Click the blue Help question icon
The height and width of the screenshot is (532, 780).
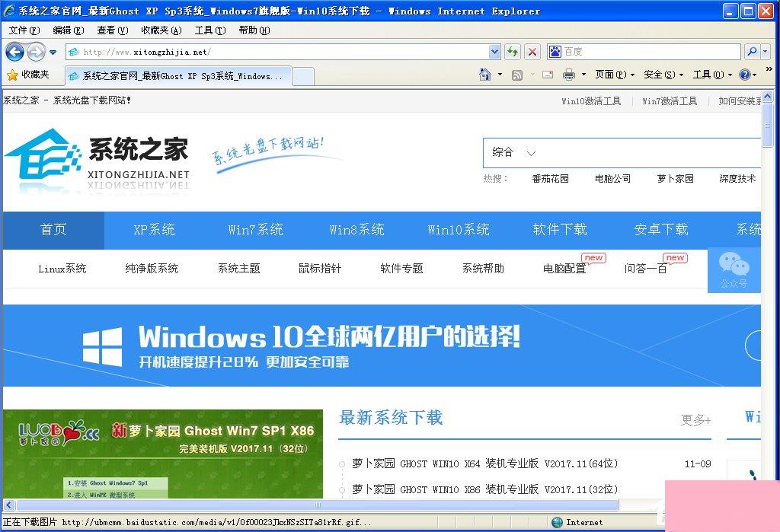click(745, 75)
